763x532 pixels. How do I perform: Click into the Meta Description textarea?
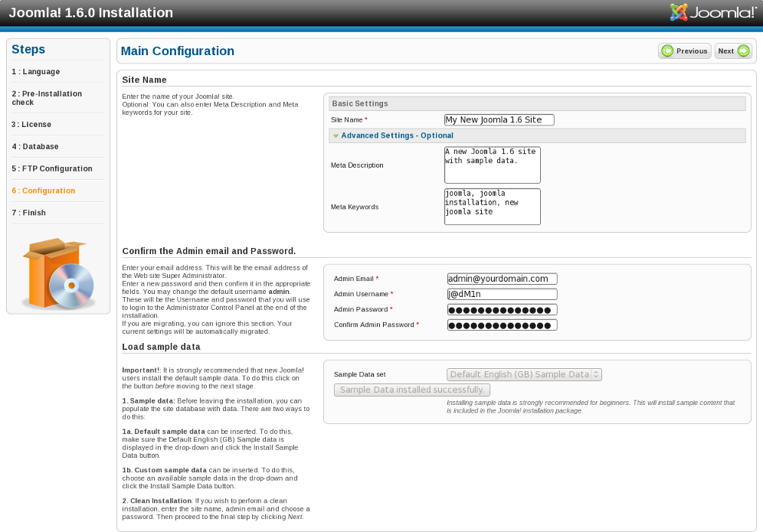coord(492,165)
